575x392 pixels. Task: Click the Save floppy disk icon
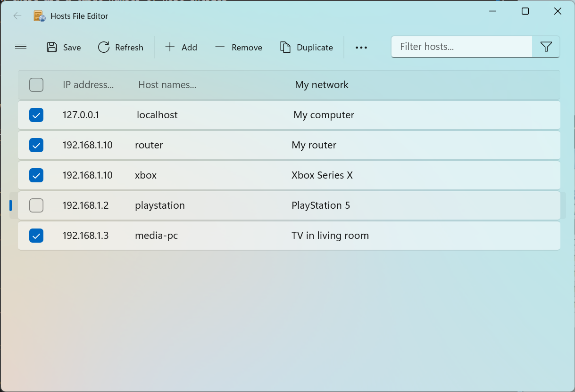coord(52,47)
